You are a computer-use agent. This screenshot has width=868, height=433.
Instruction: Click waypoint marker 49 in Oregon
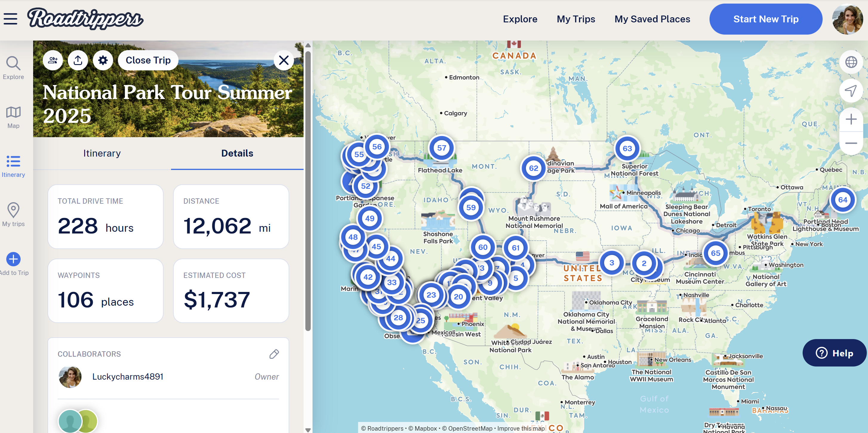click(370, 218)
